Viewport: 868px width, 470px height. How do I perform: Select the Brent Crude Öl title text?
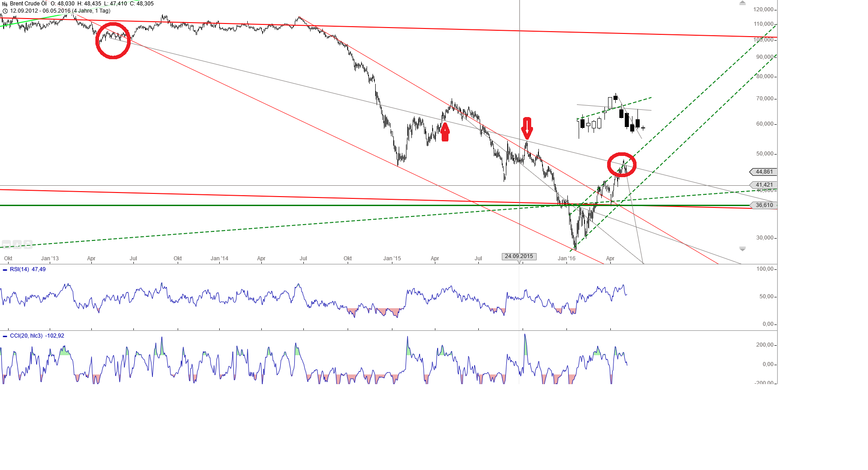click(x=28, y=4)
